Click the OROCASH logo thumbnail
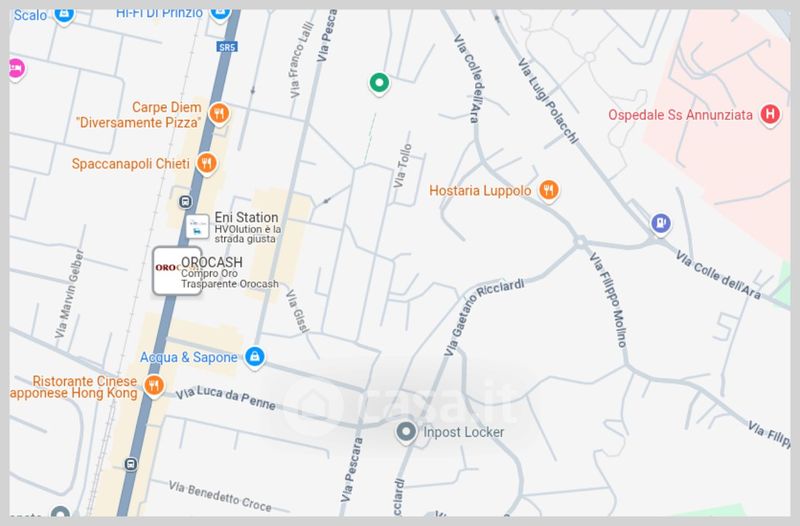The image size is (800, 526). click(177, 271)
